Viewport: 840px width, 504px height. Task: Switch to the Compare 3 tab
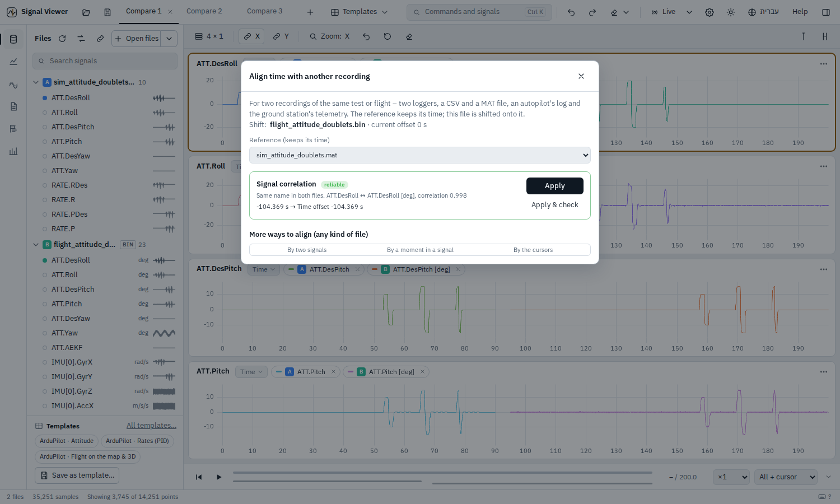265,11
